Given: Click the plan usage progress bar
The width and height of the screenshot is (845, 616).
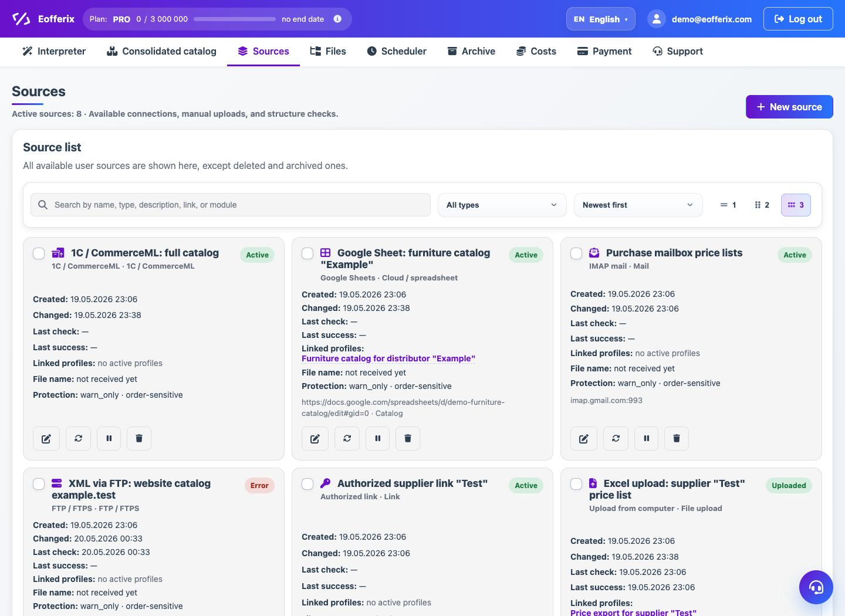Looking at the screenshot, I should click(x=235, y=19).
